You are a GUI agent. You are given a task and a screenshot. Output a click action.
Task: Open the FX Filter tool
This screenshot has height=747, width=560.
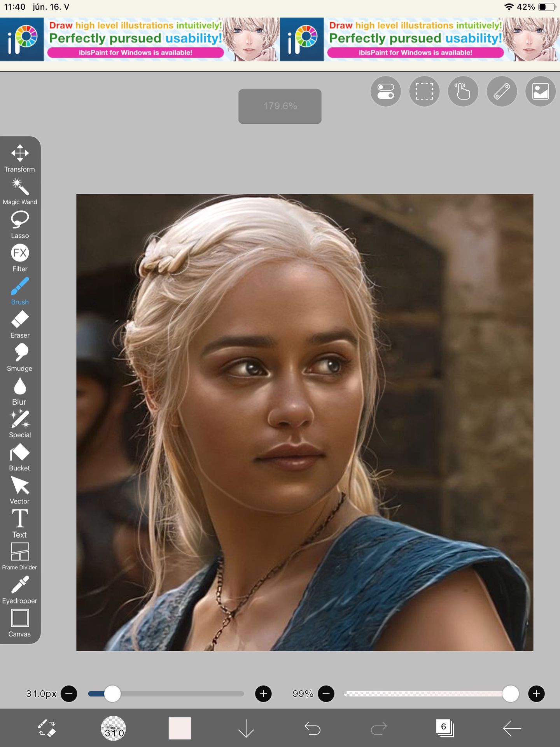coord(20,258)
